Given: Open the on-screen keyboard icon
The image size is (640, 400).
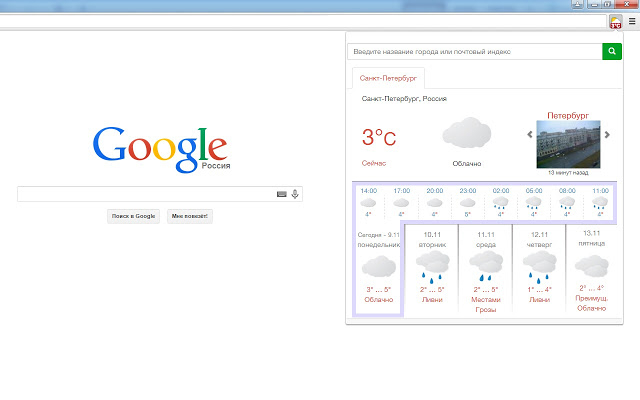Looking at the screenshot, I should click(x=282, y=194).
